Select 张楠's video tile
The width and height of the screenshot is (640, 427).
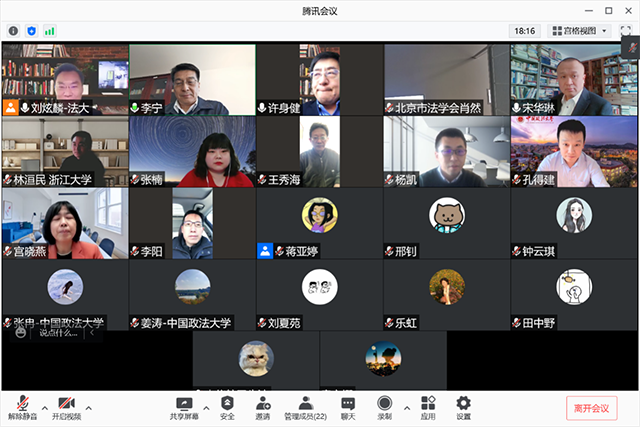point(192,152)
